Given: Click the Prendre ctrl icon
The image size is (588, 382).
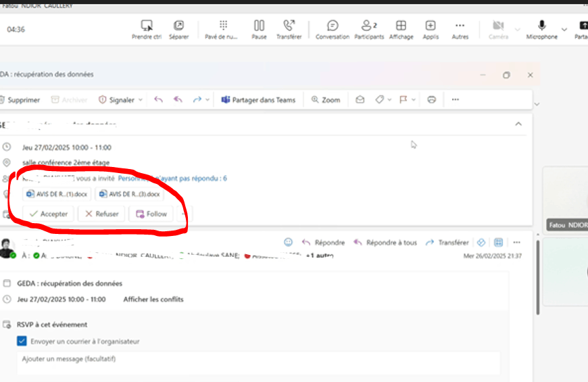Looking at the screenshot, I should click(147, 26).
